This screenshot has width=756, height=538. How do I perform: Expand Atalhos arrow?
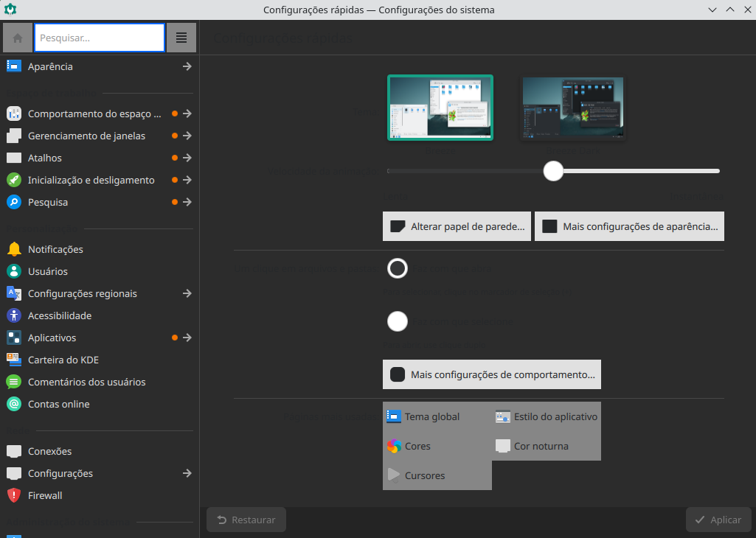point(187,158)
